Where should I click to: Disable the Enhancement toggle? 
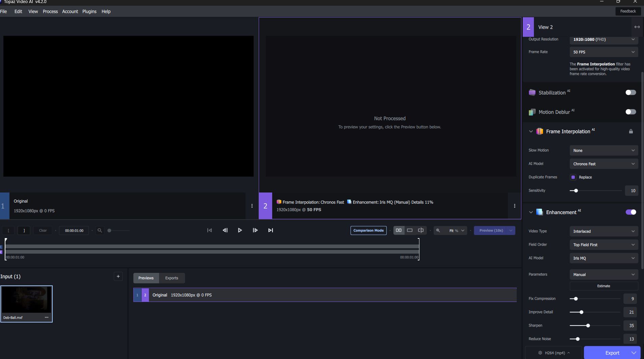(x=630, y=212)
